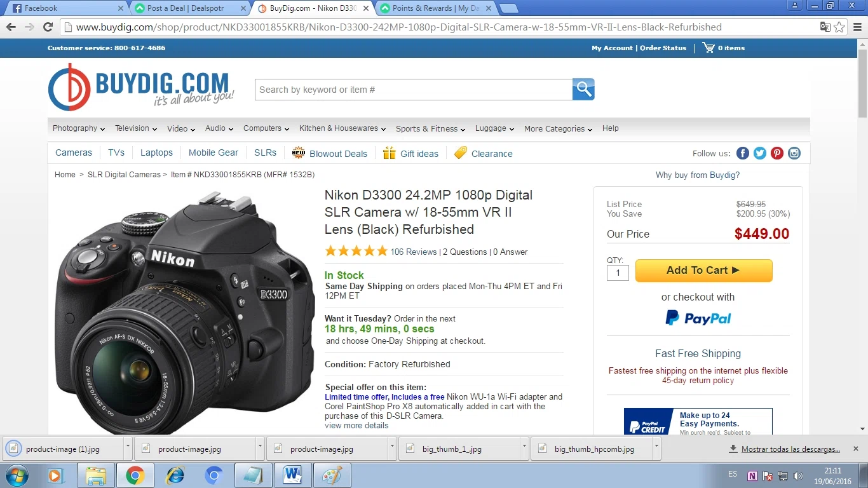Image resolution: width=868 pixels, height=488 pixels.
Task: Click the OneNote tray icon
Action: [x=752, y=475]
